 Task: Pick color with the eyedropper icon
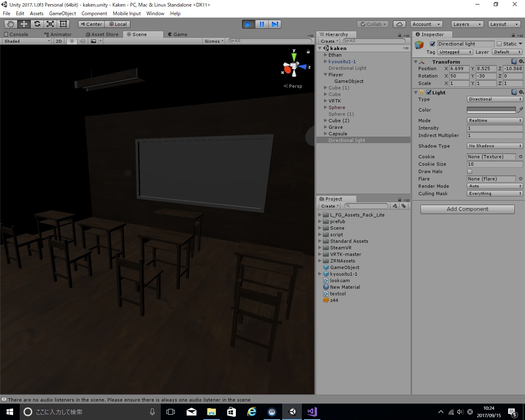coord(520,110)
